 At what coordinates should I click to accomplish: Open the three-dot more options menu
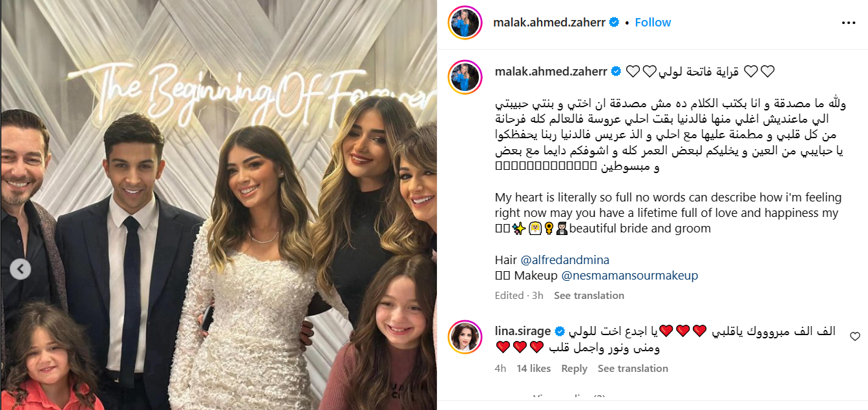point(848,23)
